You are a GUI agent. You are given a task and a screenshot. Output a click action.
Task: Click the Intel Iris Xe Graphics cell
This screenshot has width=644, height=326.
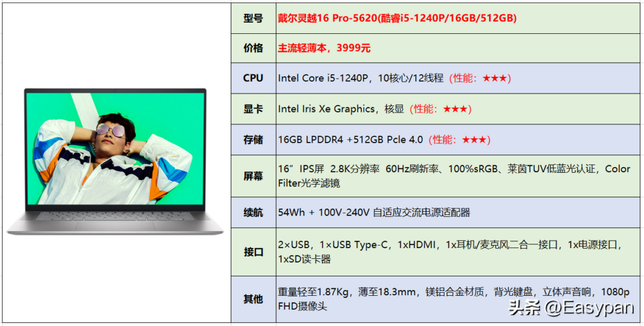point(458,109)
